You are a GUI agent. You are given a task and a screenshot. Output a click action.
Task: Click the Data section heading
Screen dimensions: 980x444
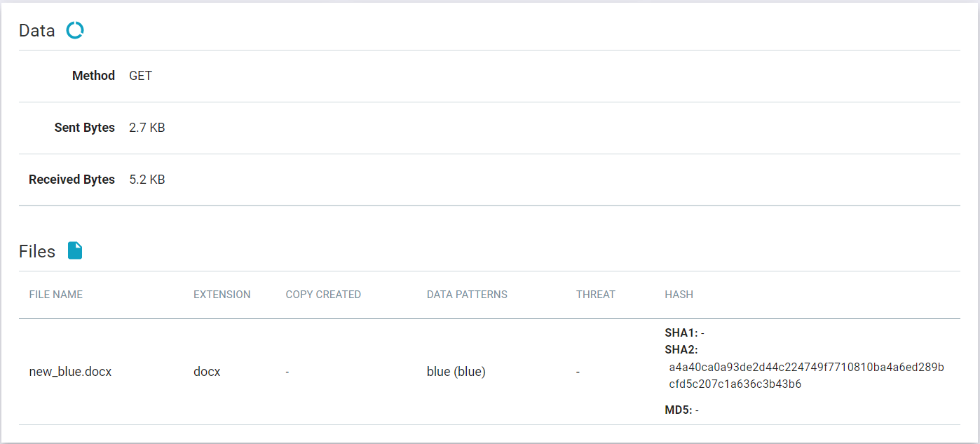point(36,30)
